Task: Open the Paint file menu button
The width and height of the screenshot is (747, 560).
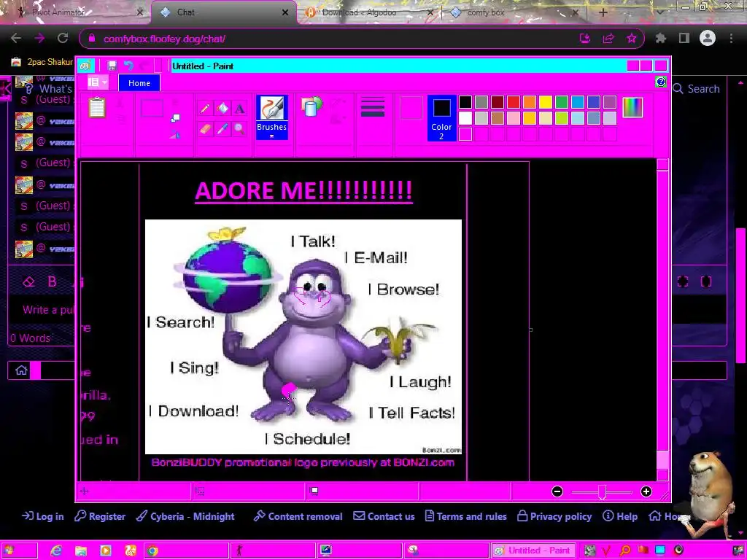Action: 98,83
